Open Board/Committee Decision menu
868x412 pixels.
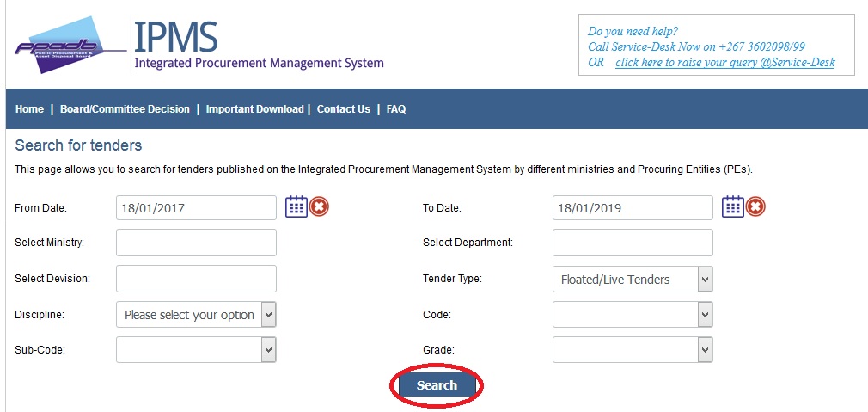(x=125, y=109)
